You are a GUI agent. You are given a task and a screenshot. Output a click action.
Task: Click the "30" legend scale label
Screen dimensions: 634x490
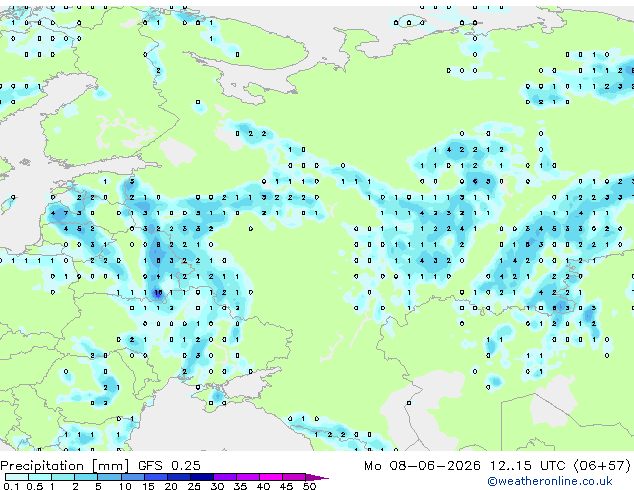[x=217, y=486]
